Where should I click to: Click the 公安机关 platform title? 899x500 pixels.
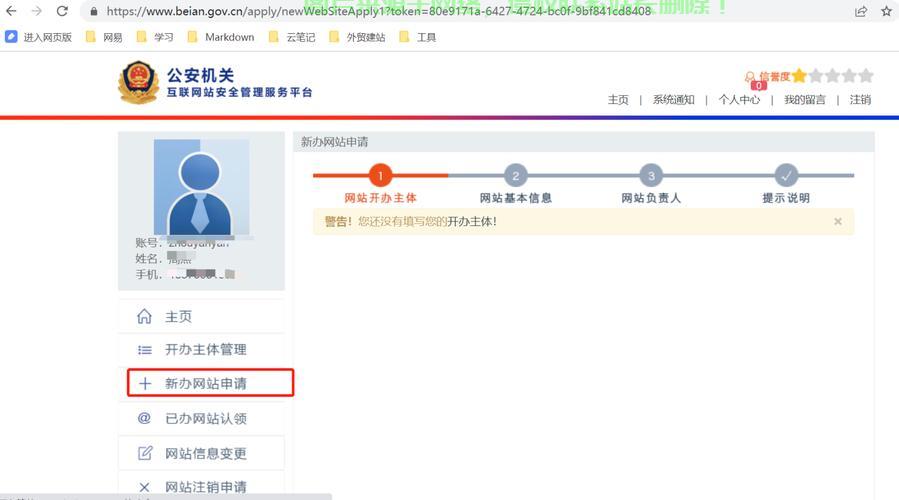(200, 75)
